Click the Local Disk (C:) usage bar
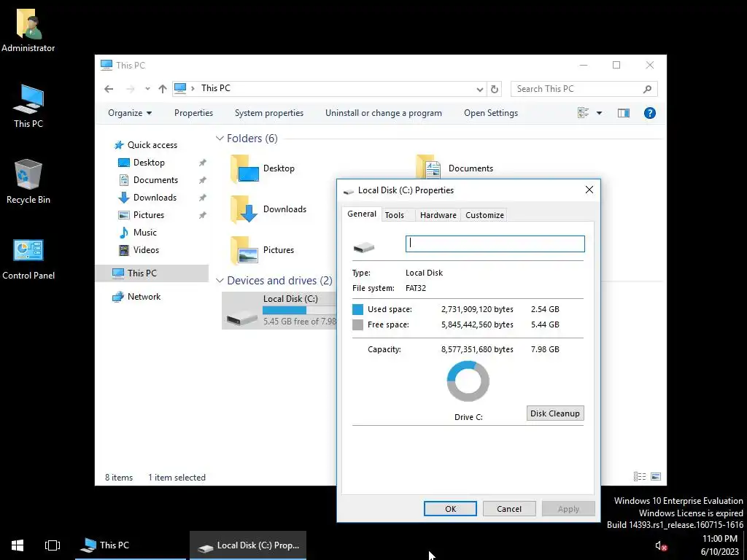Viewport: 747px width, 560px height. 299,311
